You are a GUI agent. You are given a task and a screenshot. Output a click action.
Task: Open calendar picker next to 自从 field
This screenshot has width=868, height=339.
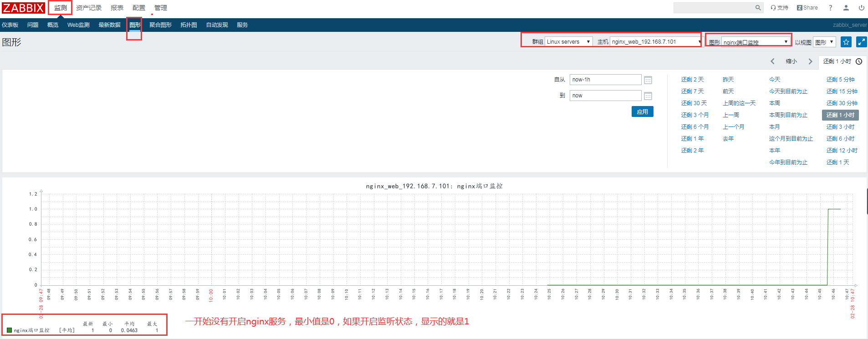click(x=648, y=80)
